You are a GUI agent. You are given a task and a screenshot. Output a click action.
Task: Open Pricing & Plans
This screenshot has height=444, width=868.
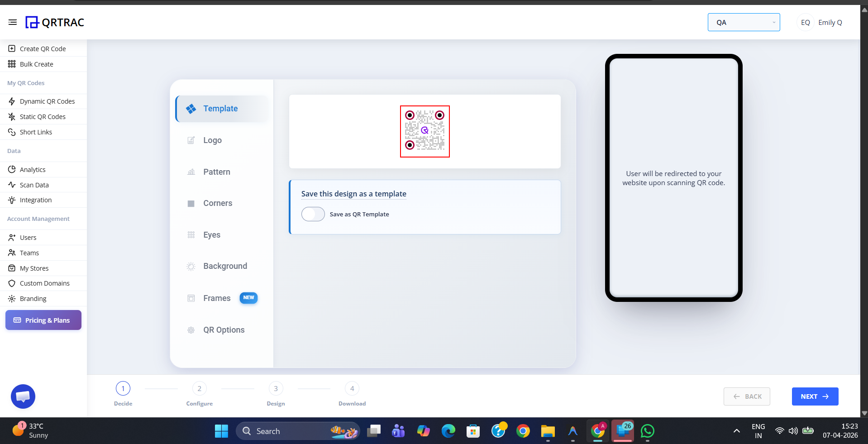[43, 320]
